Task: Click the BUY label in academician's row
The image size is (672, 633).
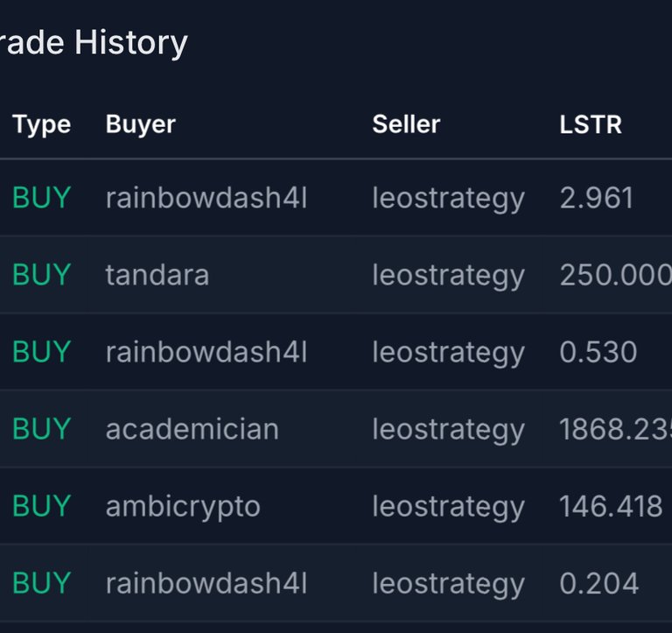Action: [x=42, y=429]
